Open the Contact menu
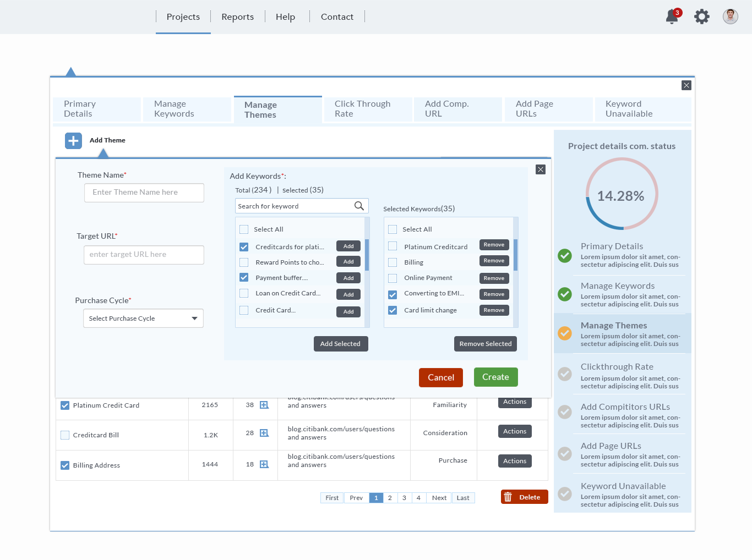 pos(337,17)
